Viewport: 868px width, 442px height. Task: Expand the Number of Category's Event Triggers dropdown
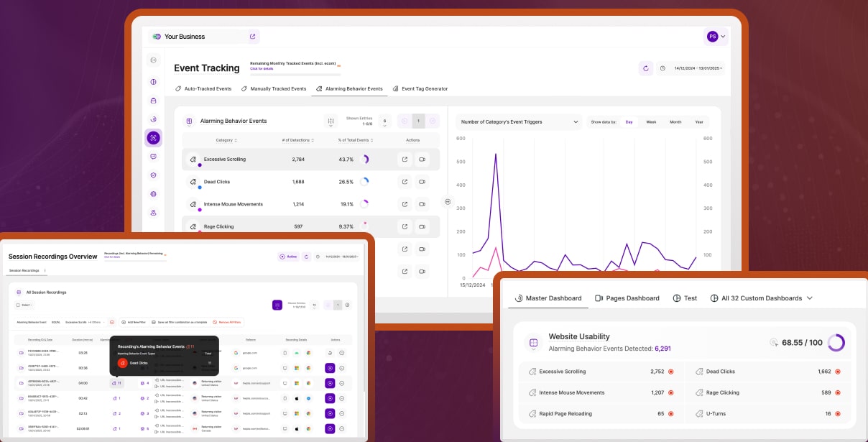[x=519, y=122]
